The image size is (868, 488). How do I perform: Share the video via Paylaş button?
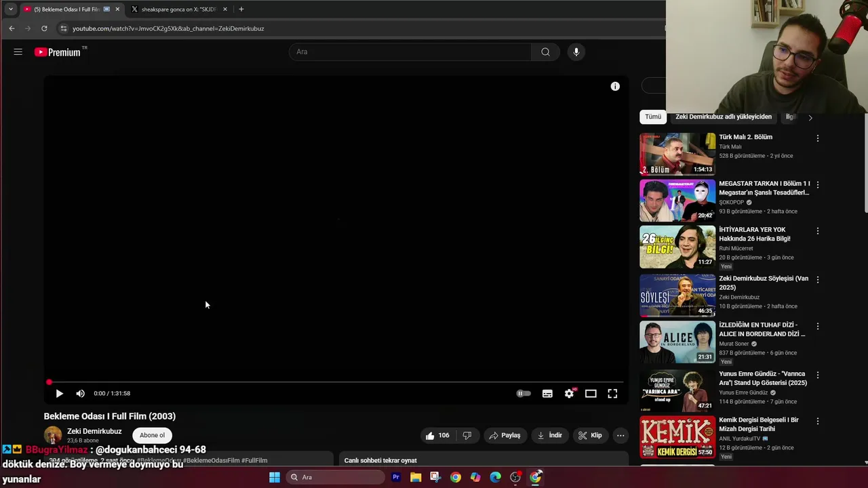pos(505,436)
